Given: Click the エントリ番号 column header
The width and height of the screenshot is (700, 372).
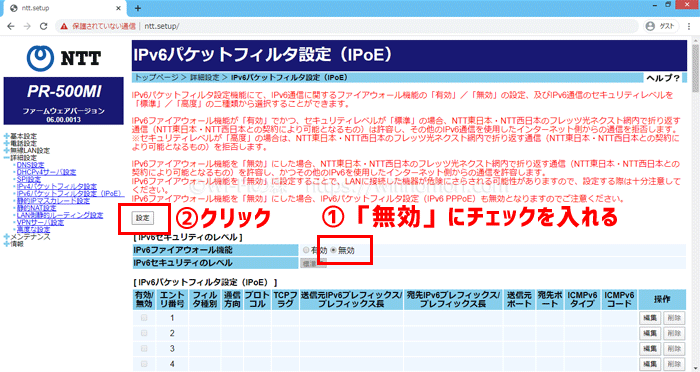Looking at the screenshot, I should [172, 300].
